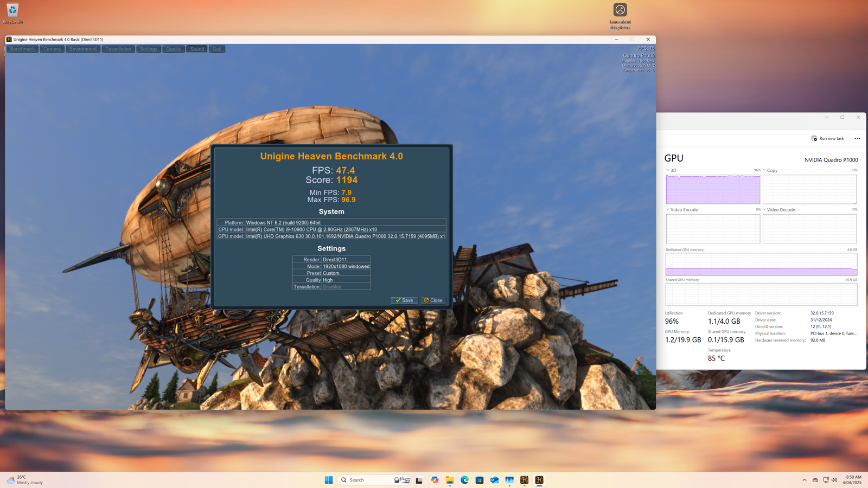868x488 pixels.
Task: Open the OneDrive cloud tray icon
Action: tap(815, 480)
